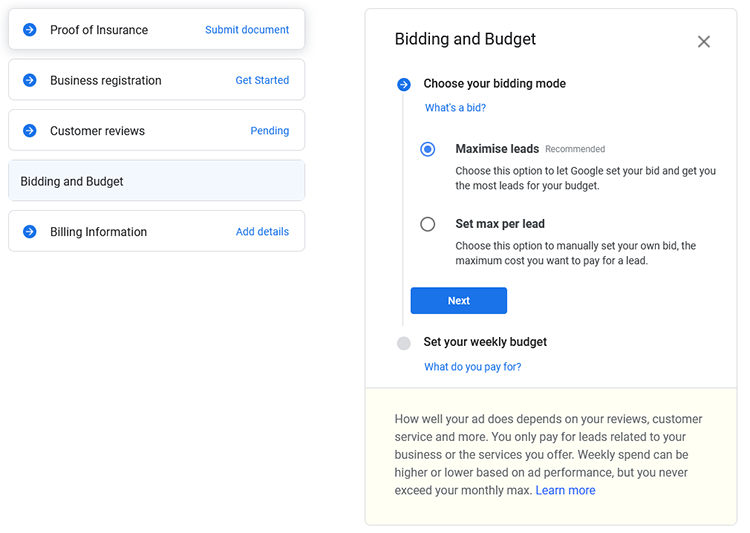Expand the Choose your bidding mode heading
The image size is (750, 533).
point(495,84)
